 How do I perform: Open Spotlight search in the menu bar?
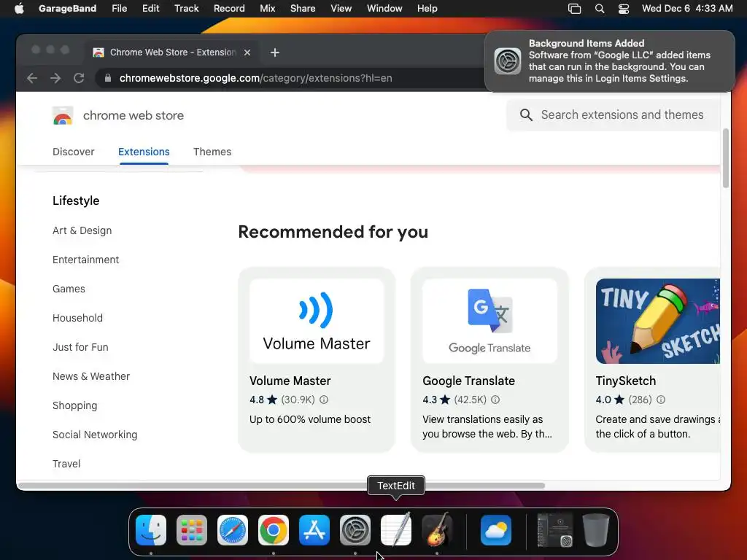pyautogui.click(x=600, y=9)
